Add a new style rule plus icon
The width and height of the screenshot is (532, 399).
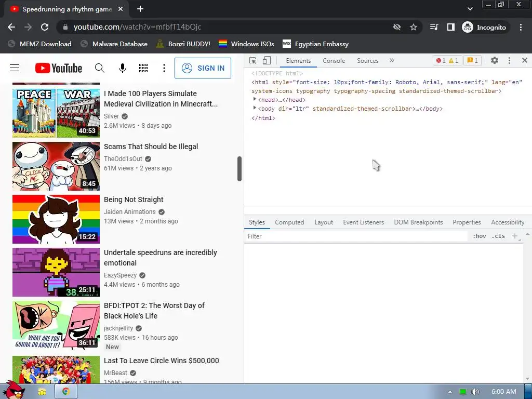(515, 236)
